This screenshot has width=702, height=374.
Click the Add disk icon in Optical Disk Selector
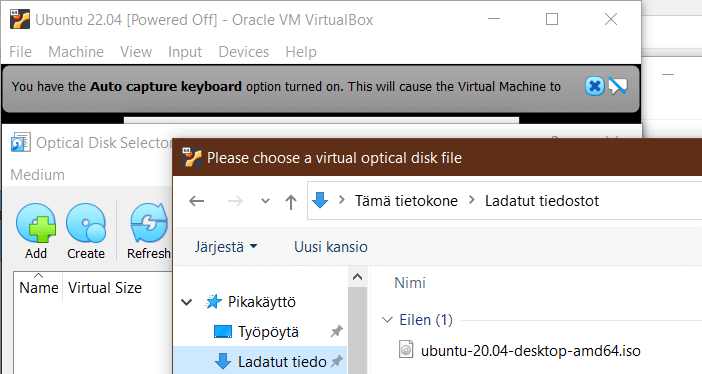coord(36,224)
